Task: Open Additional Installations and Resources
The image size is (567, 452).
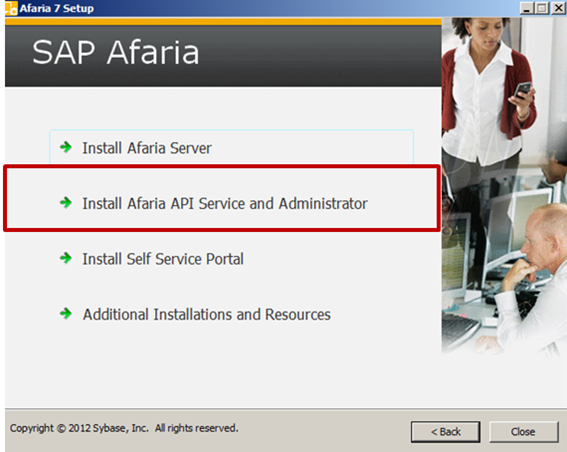Action: [206, 314]
